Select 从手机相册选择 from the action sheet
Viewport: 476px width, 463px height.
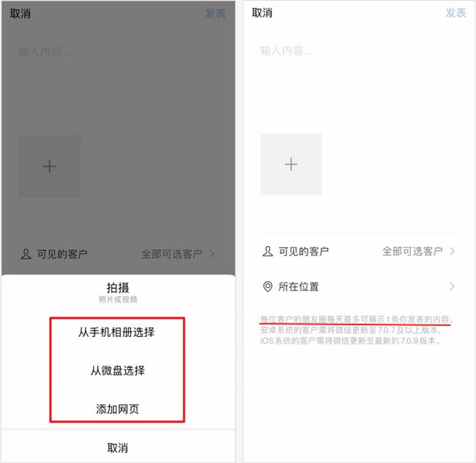116,332
